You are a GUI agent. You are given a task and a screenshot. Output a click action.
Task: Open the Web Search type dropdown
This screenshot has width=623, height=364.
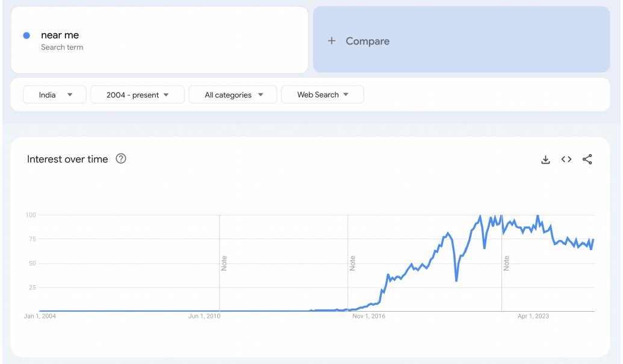click(322, 94)
